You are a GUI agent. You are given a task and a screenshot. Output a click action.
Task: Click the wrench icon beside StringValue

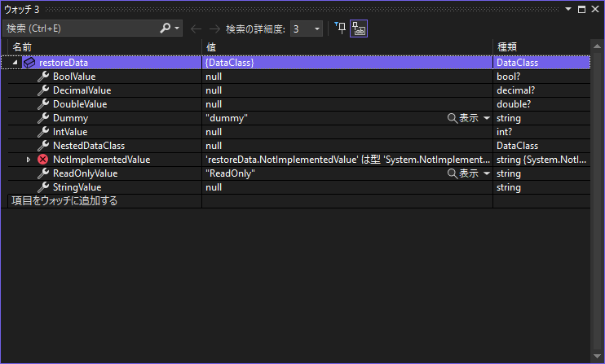point(43,187)
